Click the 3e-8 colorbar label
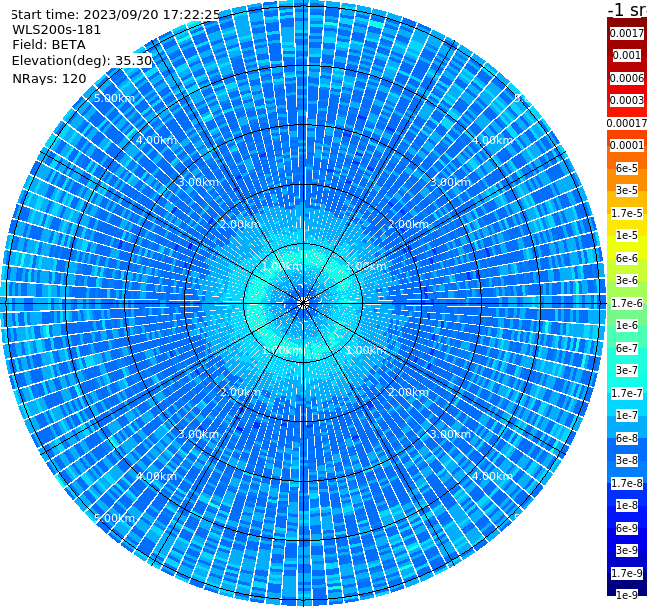The height and width of the screenshot is (607, 647). (627, 460)
